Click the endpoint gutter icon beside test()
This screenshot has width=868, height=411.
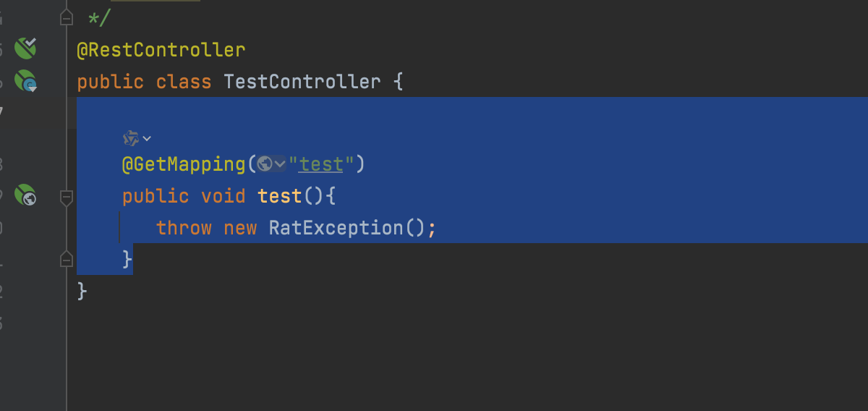(25, 195)
